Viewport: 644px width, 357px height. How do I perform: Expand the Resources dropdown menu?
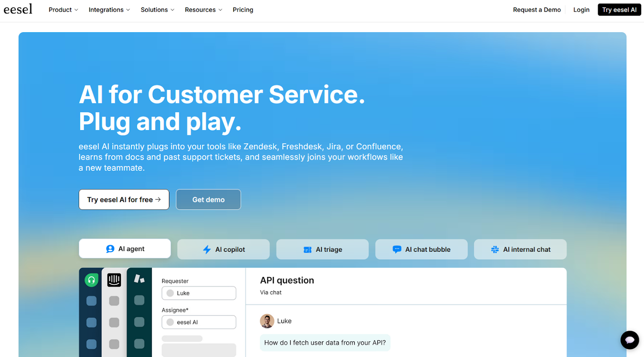tap(203, 10)
